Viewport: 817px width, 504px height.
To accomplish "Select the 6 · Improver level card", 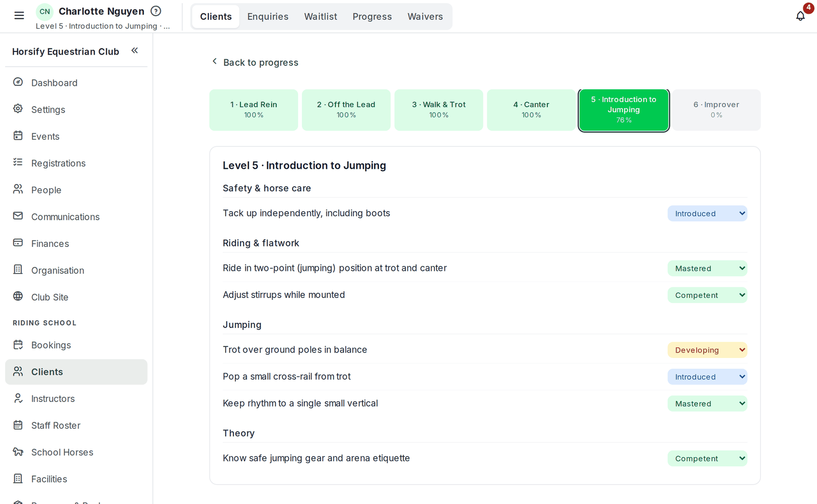I will [716, 110].
